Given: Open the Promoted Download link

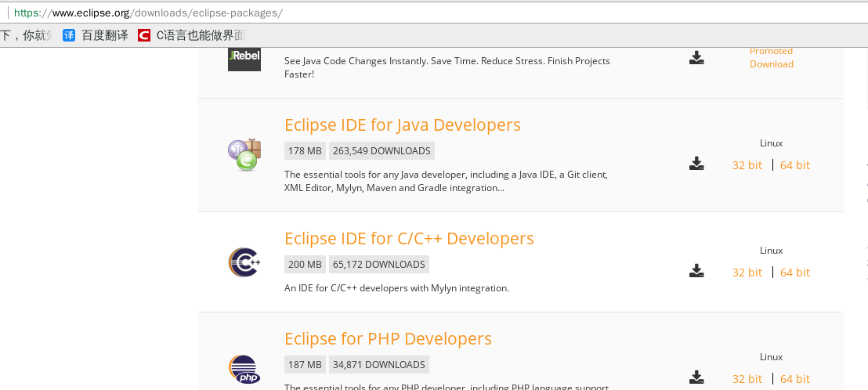Looking at the screenshot, I should tap(771, 57).
